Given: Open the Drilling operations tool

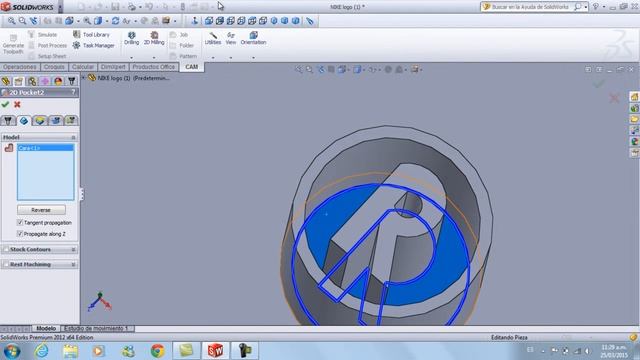Looking at the screenshot, I should tap(131, 38).
